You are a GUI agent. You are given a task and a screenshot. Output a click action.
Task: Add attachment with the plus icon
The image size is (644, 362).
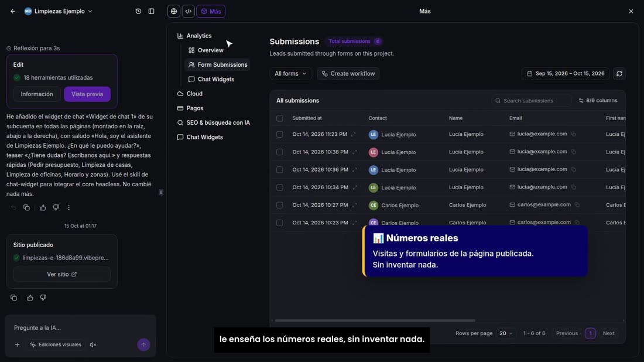click(17, 345)
